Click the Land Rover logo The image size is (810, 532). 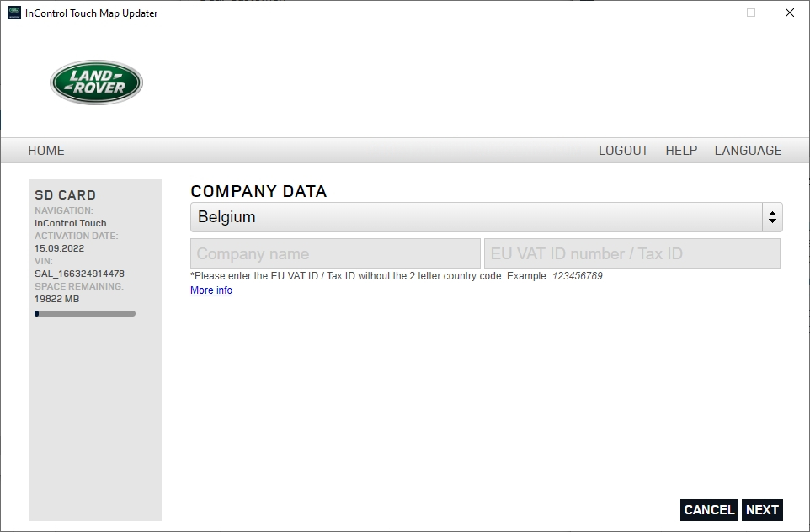pos(96,82)
